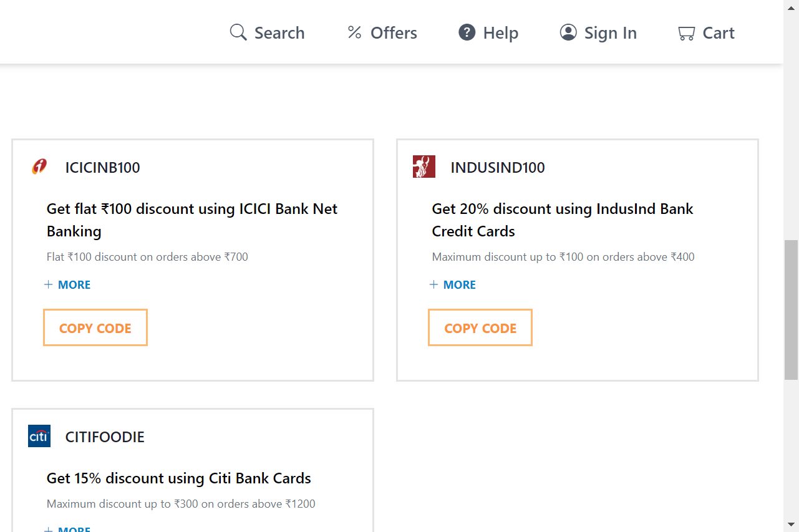Go to Help in the header

click(488, 32)
